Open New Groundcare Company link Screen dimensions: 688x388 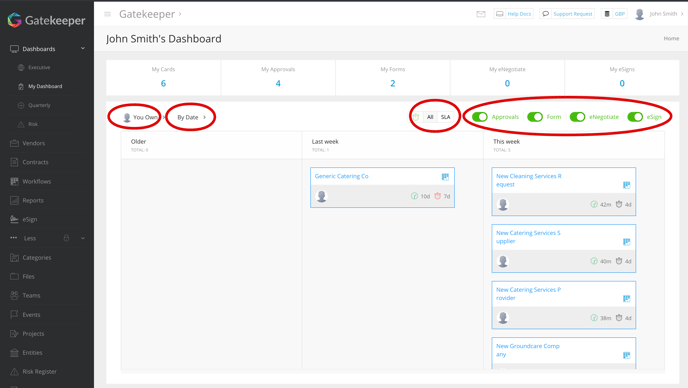coord(528,350)
